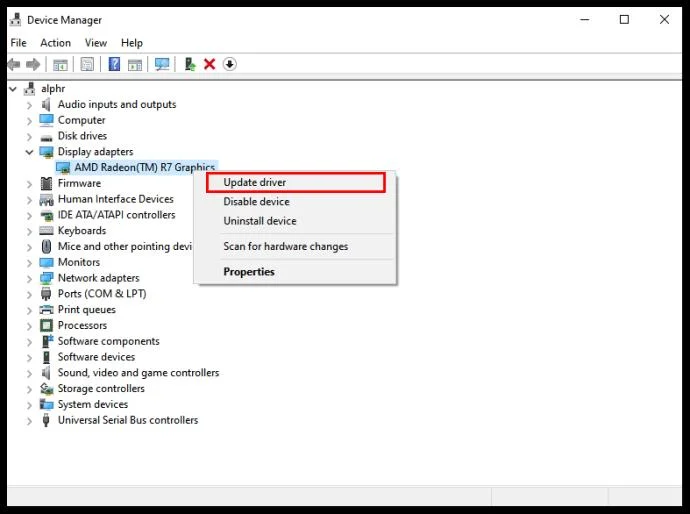The height and width of the screenshot is (514, 690).
Task: Click the Device Manager title bar icon
Action: pyautogui.click(x=15, y=20)
